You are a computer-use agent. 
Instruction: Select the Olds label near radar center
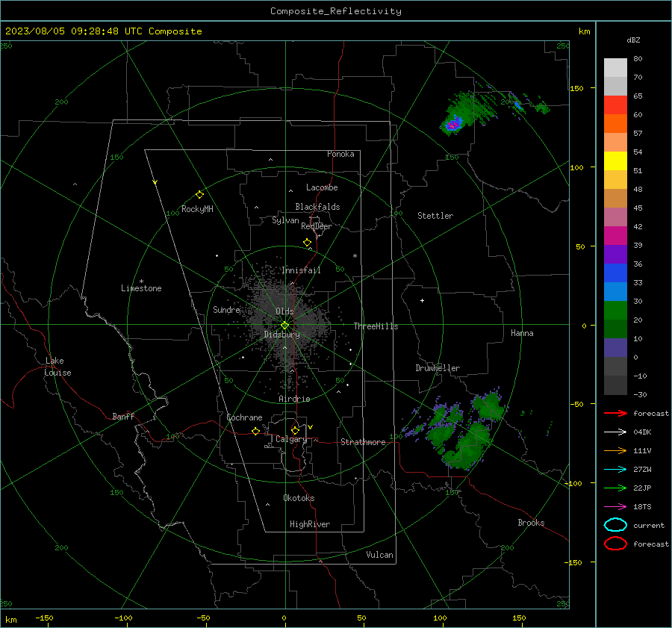(x=284, y=311)
